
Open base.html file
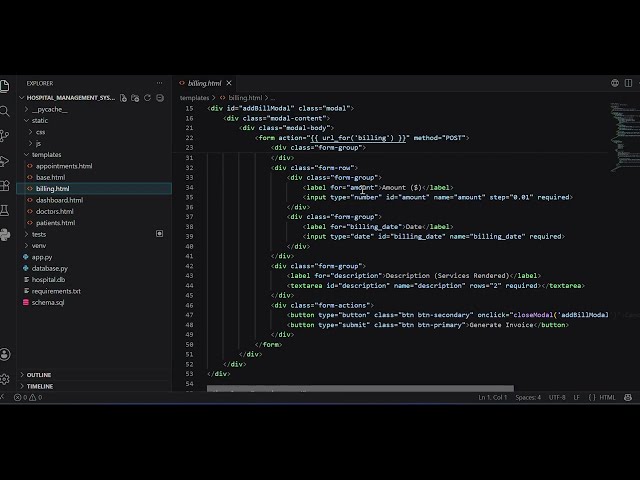point(50,177)
